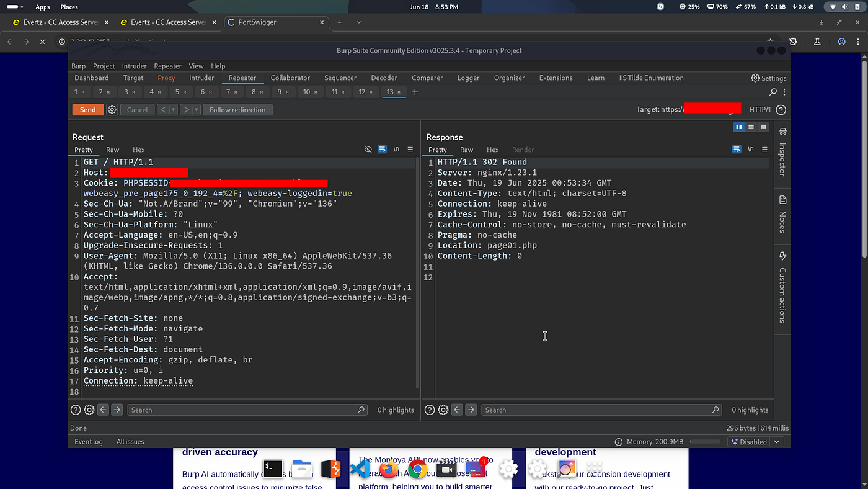Launch Terminal from the dock
This screenshot has width=868, height=489.
273,469
